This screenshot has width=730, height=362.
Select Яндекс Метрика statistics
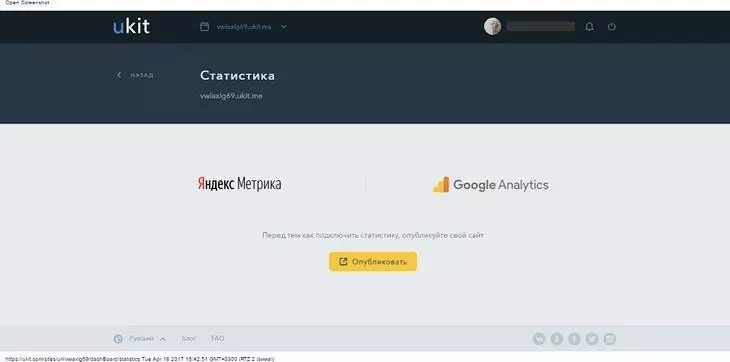click(x=239, y=184)
